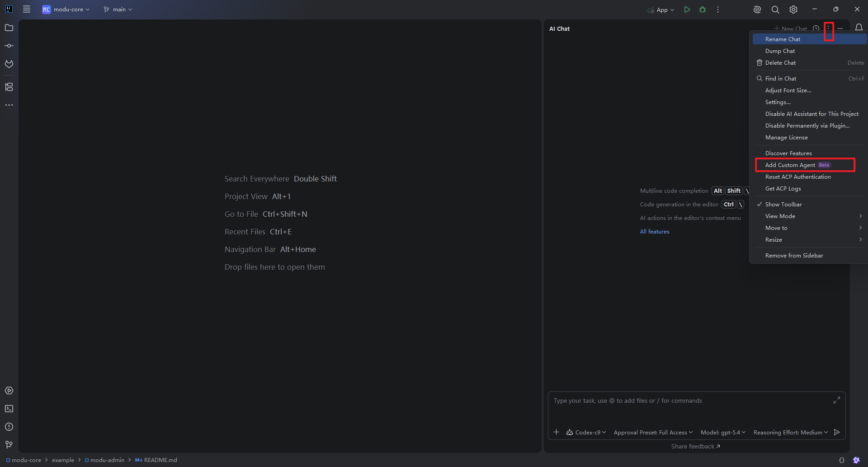Click the AI status icon in status bar
Screen dimensions: 868x467
click(856, 460)
